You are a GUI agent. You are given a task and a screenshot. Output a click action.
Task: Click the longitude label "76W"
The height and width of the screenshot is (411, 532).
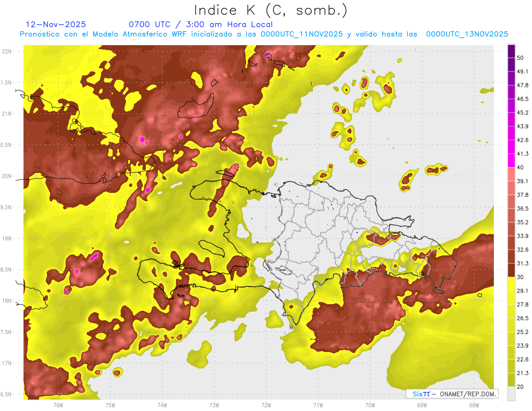58,405
